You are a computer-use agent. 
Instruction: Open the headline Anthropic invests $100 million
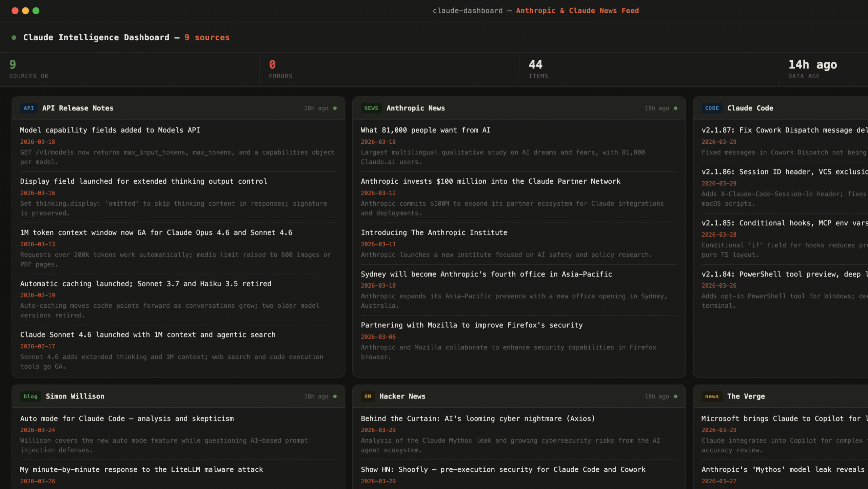coord(491,181)
